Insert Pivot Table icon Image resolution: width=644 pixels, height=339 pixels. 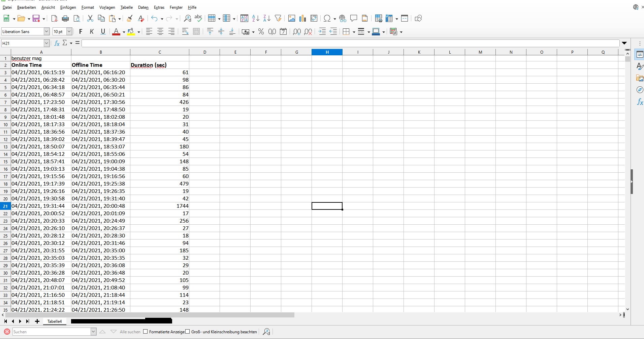(x=314, y=19)
